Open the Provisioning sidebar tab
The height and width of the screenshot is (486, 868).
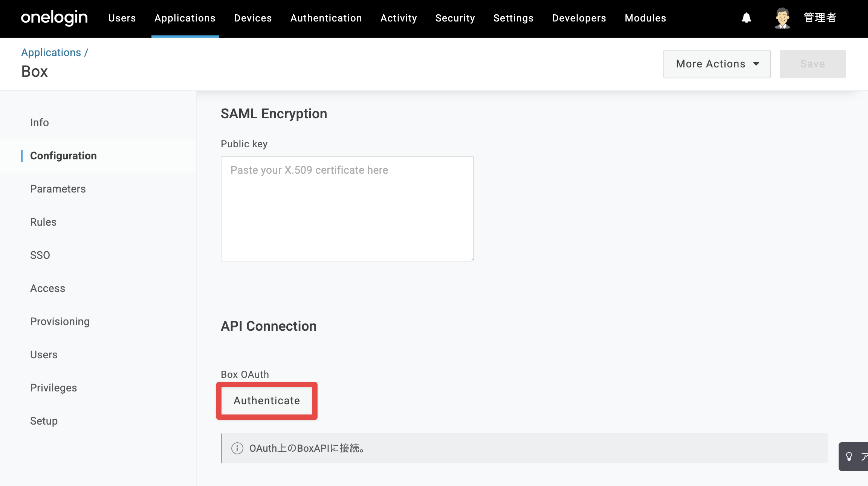pyautogui.click(x=60, y=321)
